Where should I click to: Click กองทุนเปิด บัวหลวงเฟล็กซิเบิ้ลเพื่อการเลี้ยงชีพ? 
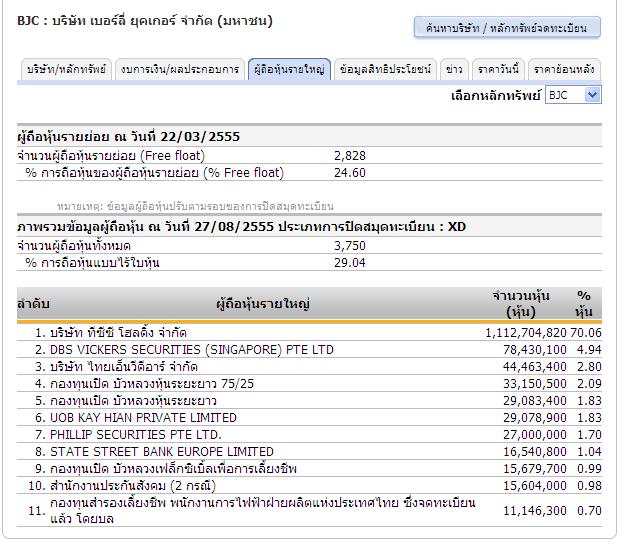tap(173, 469)
